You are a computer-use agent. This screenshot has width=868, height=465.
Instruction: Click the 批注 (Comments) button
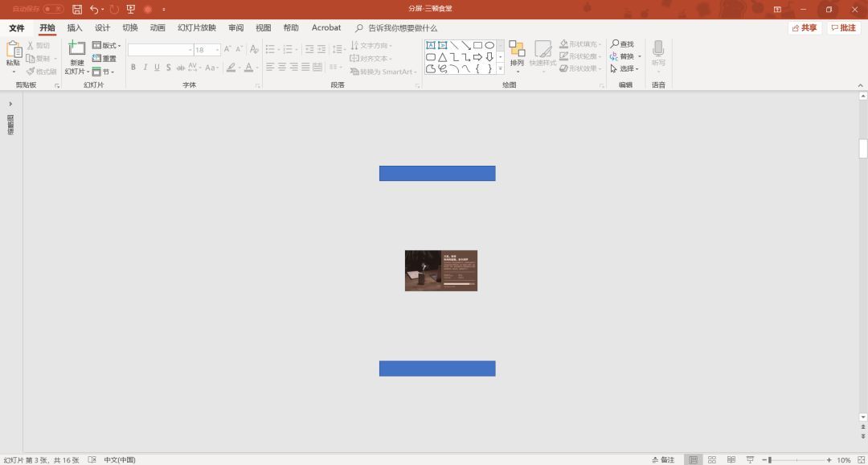point(843,28)
